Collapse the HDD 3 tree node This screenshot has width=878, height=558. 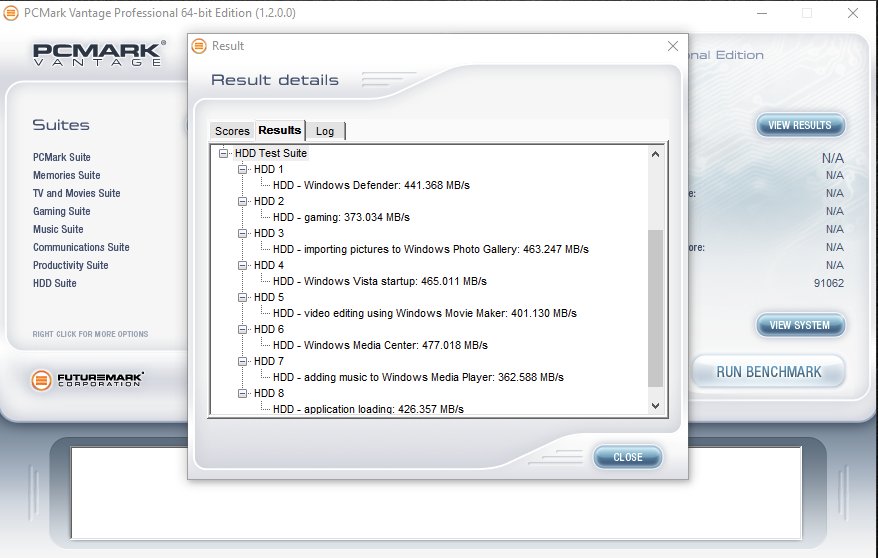pos(242,233)
